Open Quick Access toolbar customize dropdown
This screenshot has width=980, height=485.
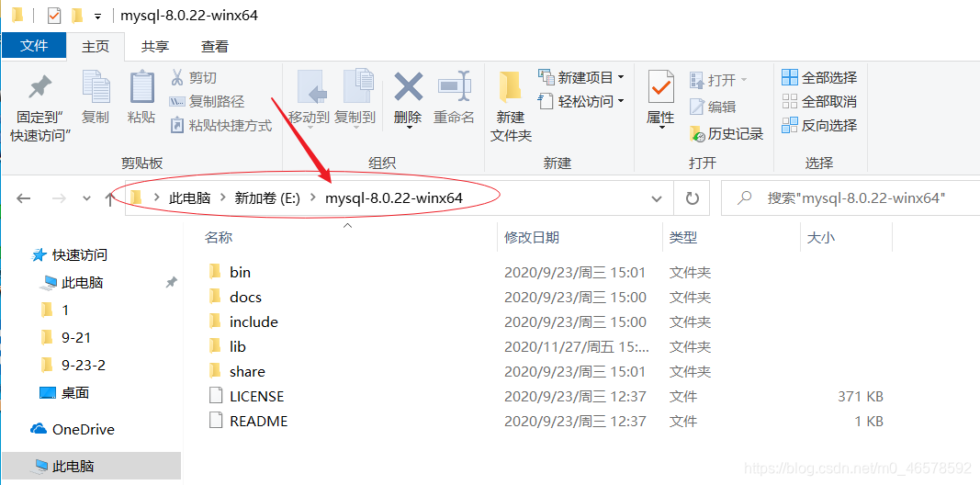[96, 16]
